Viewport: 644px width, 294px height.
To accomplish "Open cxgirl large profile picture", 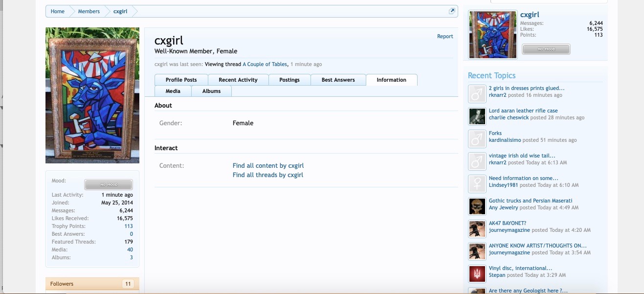I will [92, 95].
